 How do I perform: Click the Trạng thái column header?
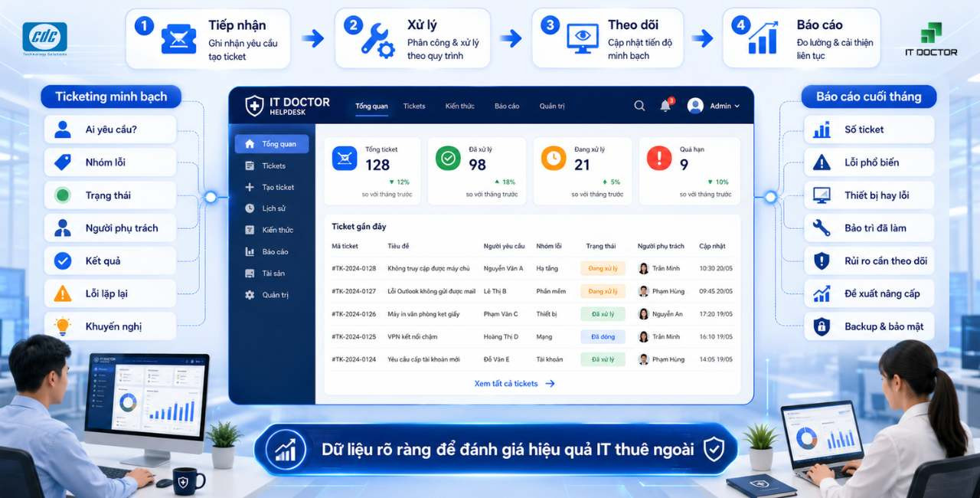(601, 246)
